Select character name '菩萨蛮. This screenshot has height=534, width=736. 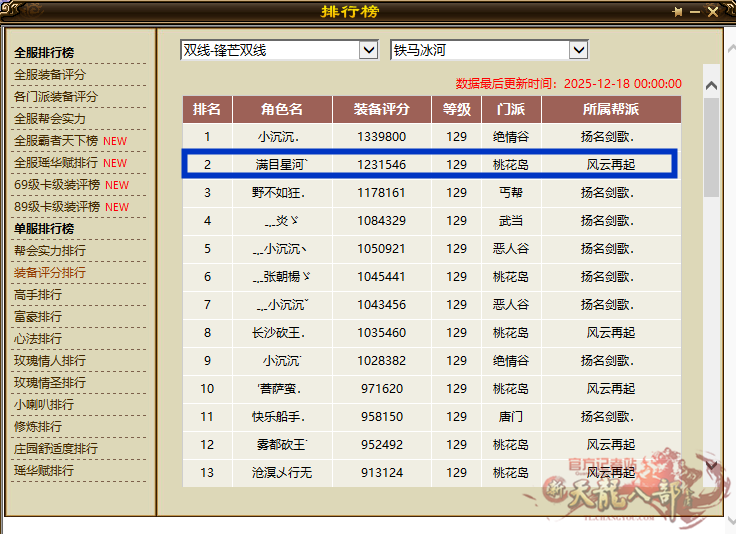coord(279,389)
